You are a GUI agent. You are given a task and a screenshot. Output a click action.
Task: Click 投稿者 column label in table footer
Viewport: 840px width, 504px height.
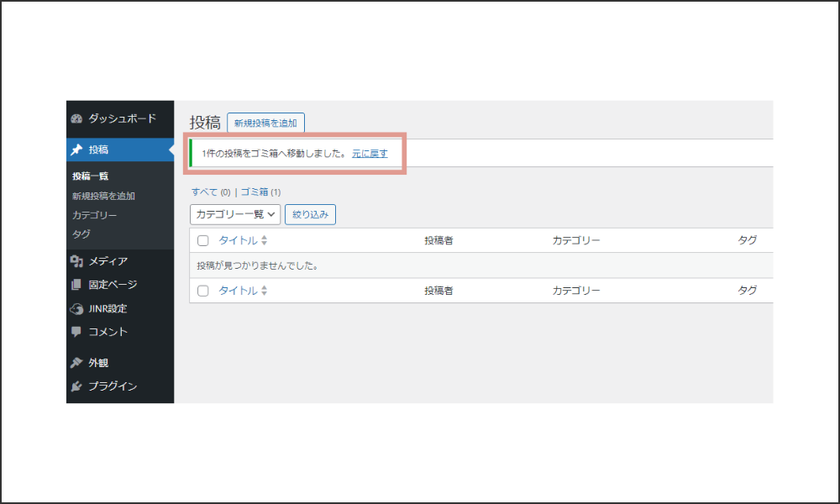click(438, 291)
